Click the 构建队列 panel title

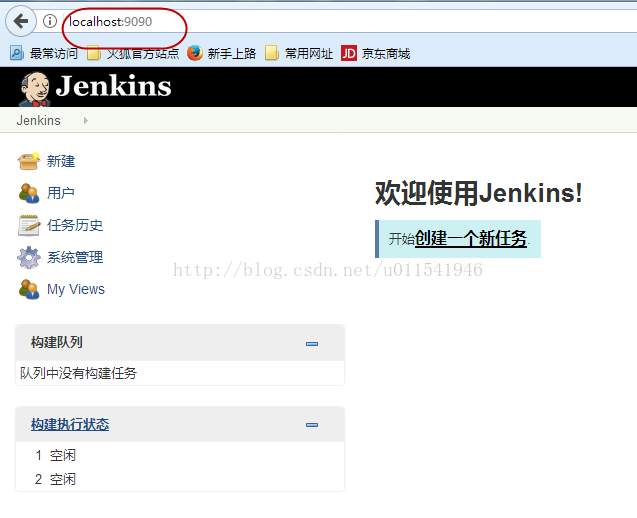(x=57, y=342)
